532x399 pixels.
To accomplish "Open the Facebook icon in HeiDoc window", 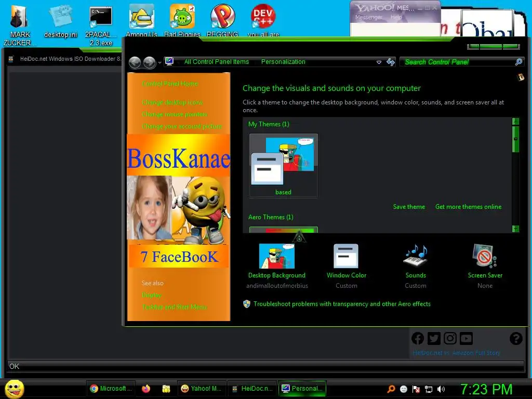I will (x=418, y=338).
